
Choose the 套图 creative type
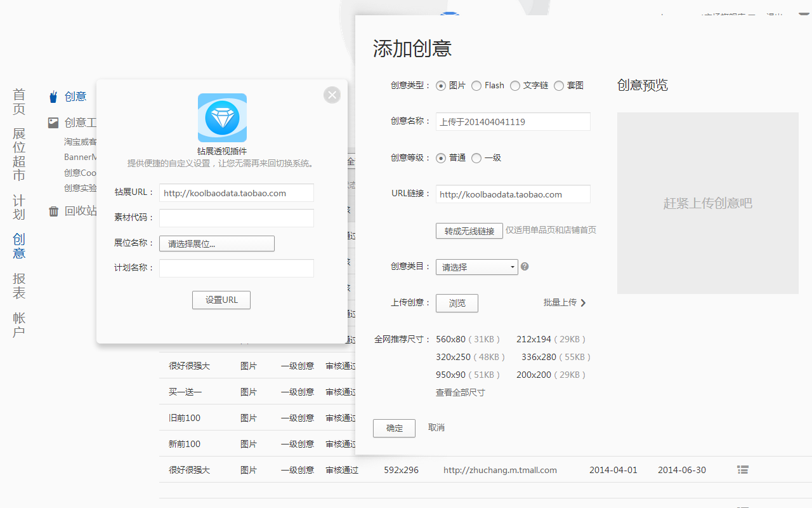click(559, 86)
